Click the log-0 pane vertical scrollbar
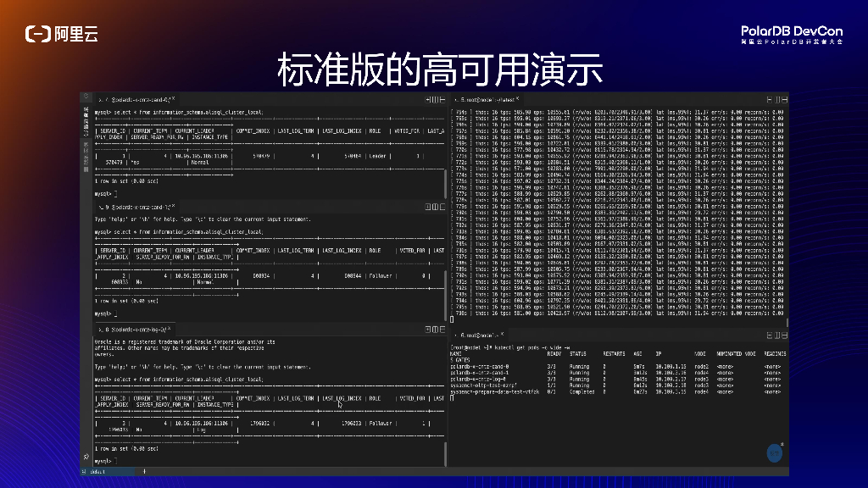Screen dimensions: 868x488 445,454
